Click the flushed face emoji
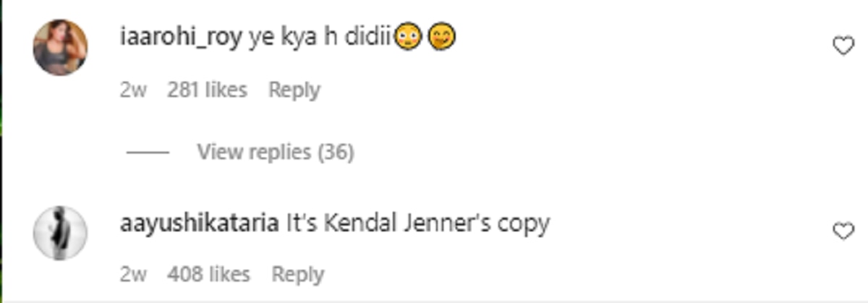Viewport: 868px width, 303px height. 409,38
